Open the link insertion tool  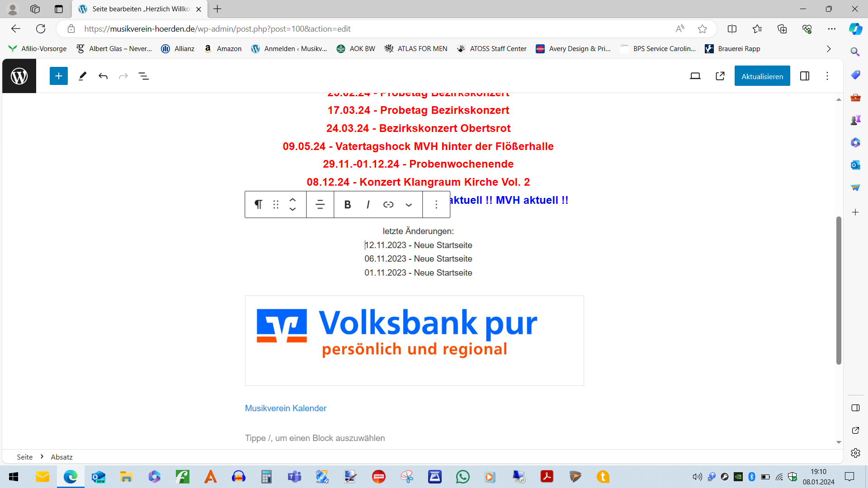tap(388, 205)
